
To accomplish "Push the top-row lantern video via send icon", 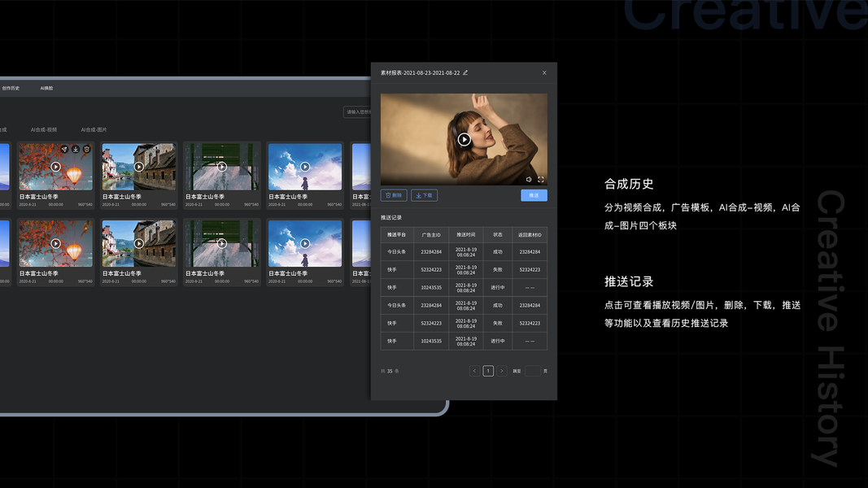I will [x=64, y=150].
